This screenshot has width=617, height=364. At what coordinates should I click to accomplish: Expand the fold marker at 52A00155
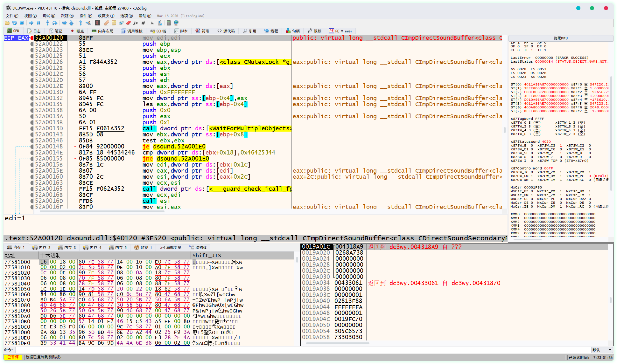[75, 159]
